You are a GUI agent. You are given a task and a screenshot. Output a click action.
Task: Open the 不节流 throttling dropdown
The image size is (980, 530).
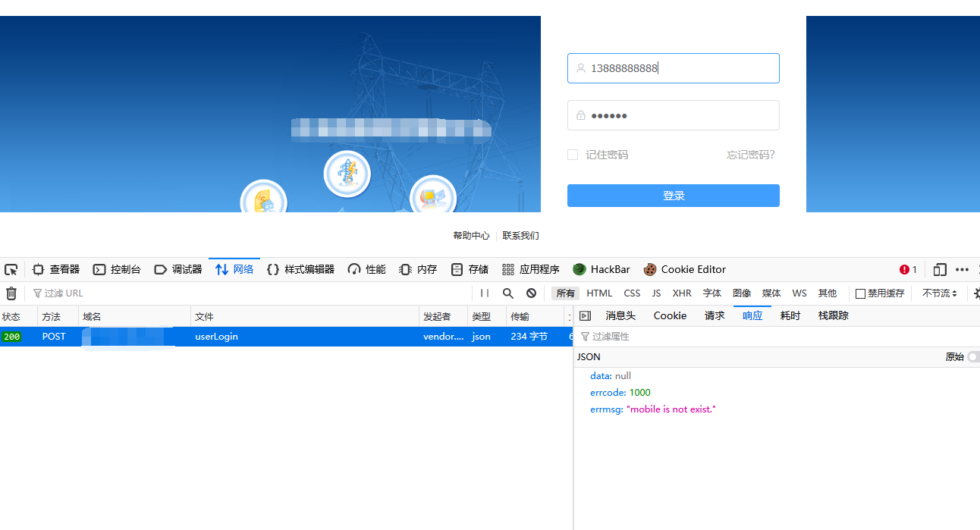point(939,293)
